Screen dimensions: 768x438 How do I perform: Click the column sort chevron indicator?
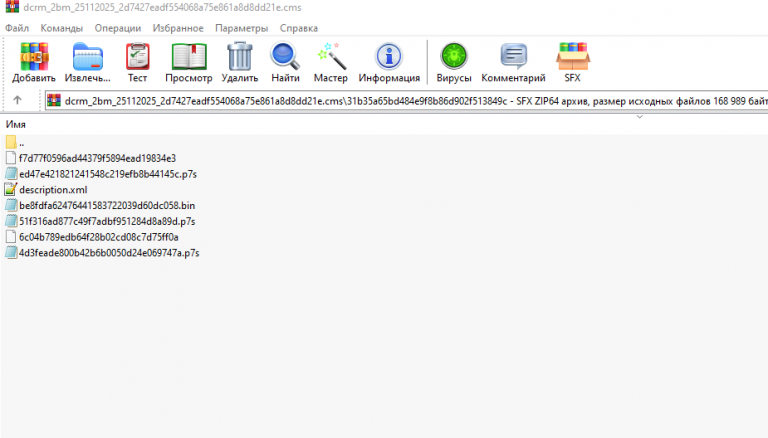click(639, 117)
